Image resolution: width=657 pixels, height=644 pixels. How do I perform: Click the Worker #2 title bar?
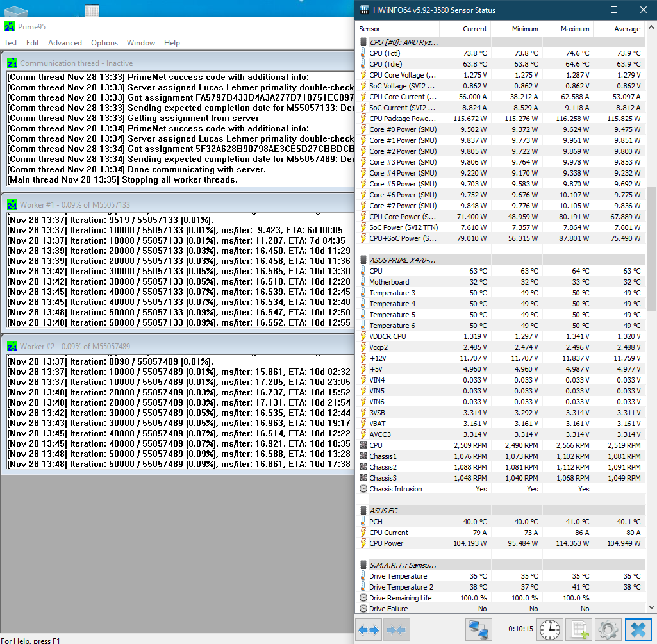point(178,347)
